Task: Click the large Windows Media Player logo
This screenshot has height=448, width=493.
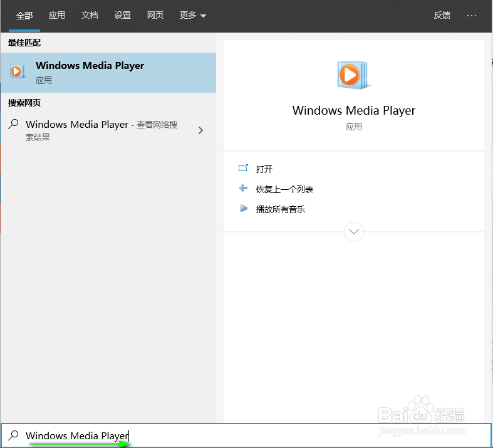Action: click(353, 75)
